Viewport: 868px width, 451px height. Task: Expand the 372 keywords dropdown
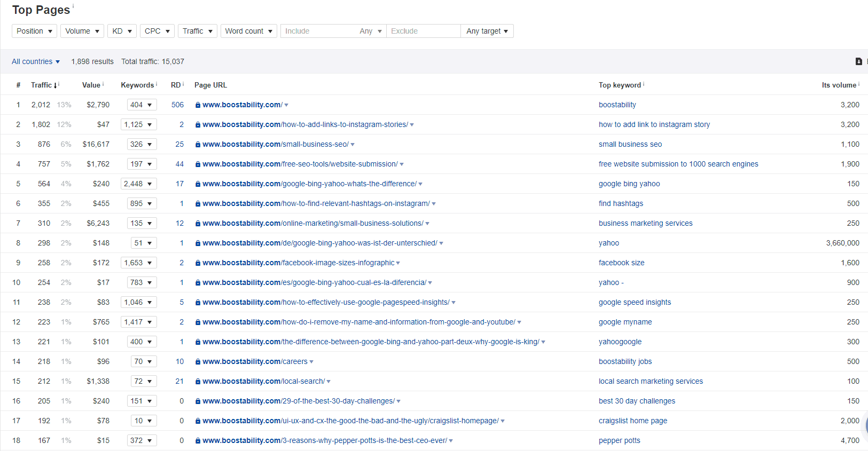(142, 440)
